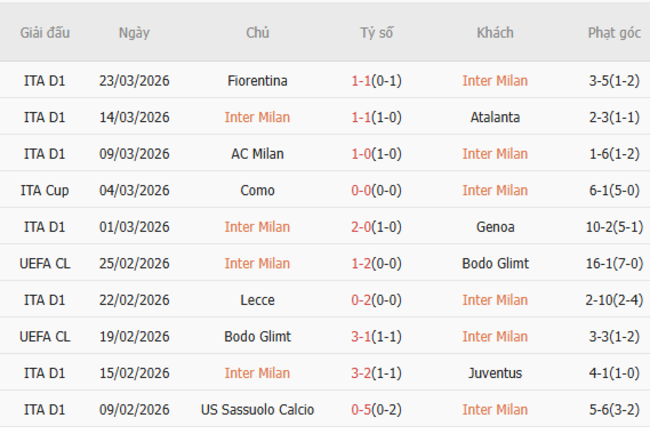Open the Juventus team link
Viewport: 650px width, 434px height.
(x=495, y=373)
